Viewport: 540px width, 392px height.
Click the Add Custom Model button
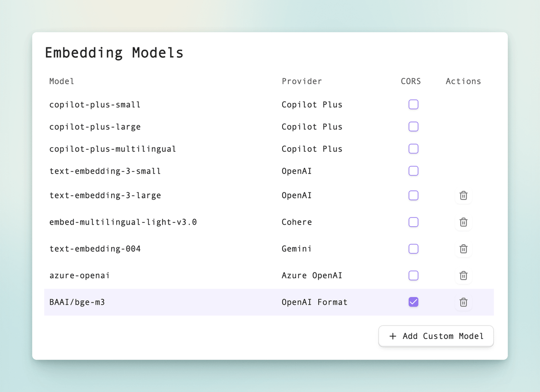click(436, 336)
